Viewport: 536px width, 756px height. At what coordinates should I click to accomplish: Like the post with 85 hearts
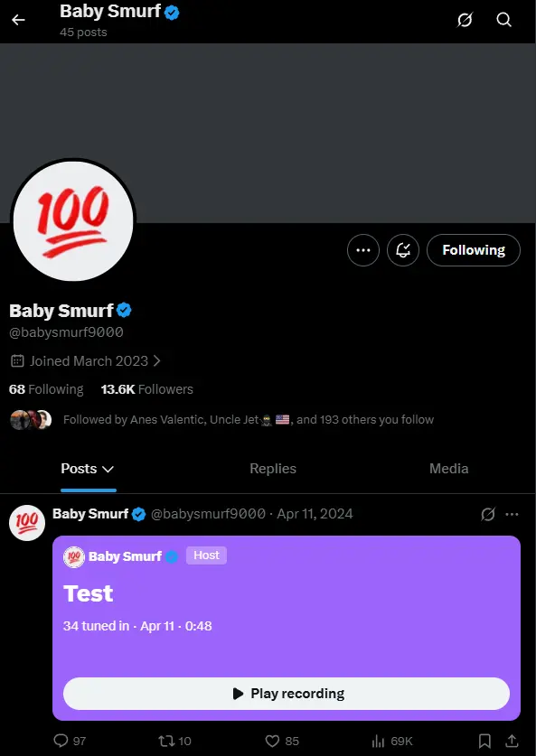tap(273, 741)
